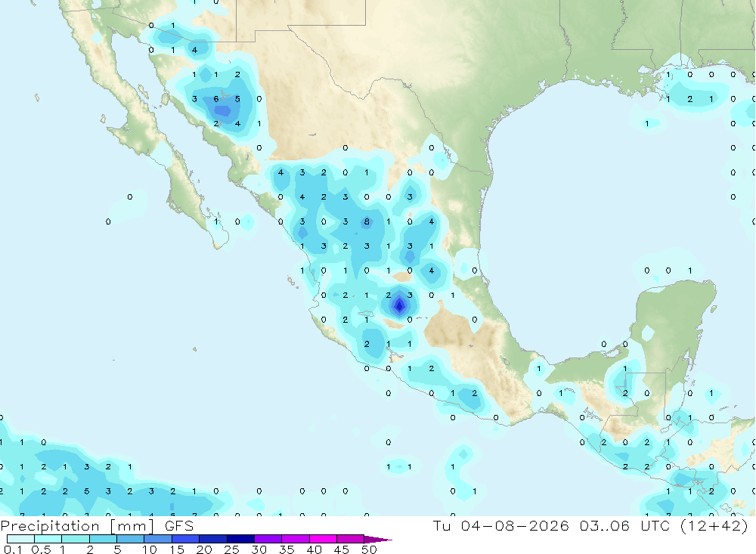Click the 35–40 mm legend color swatch
Image resolution: width=756 pixels, height=554 pixels.
296,539
